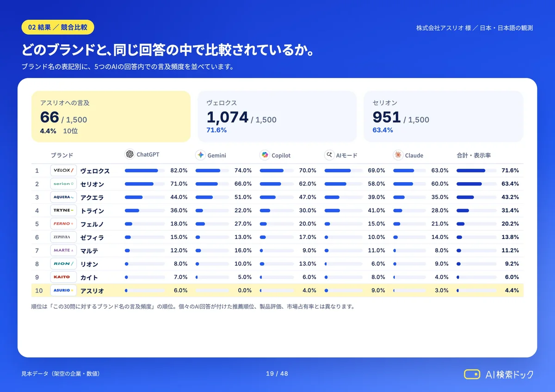The width and height of the screenshot is (555, 392).
Task: Click フェルノ Gemini value 27.0%
Action: pyautogui.click(x=243, y=224)
